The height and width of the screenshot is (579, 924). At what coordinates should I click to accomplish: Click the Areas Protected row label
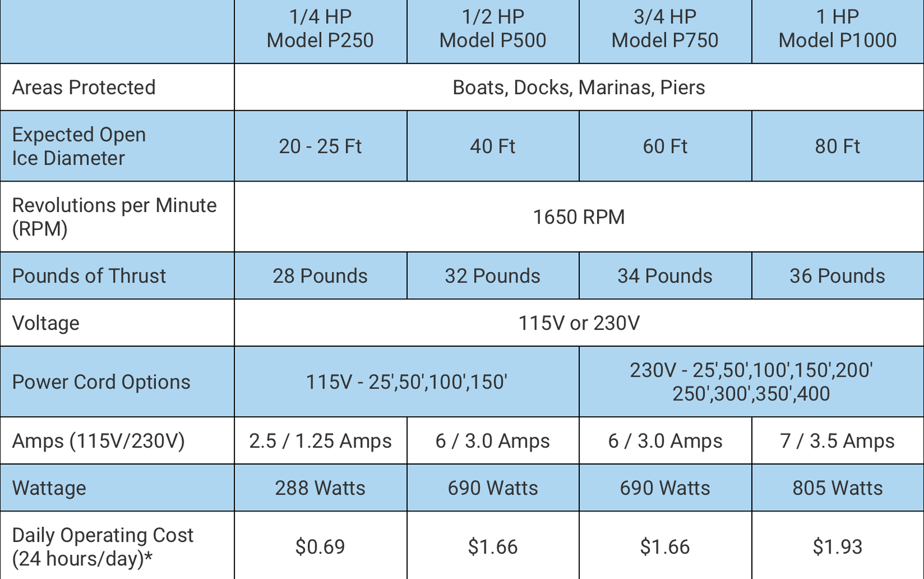84,87
